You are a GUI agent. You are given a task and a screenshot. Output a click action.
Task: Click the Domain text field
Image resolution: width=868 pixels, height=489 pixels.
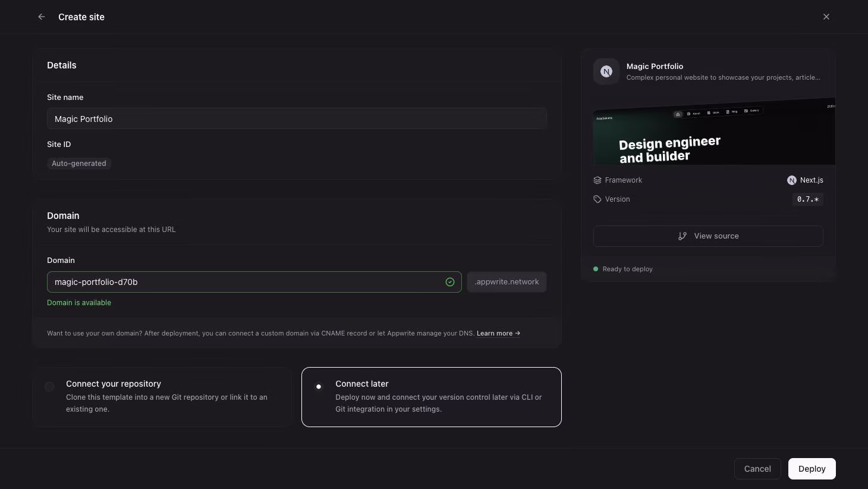254,282
